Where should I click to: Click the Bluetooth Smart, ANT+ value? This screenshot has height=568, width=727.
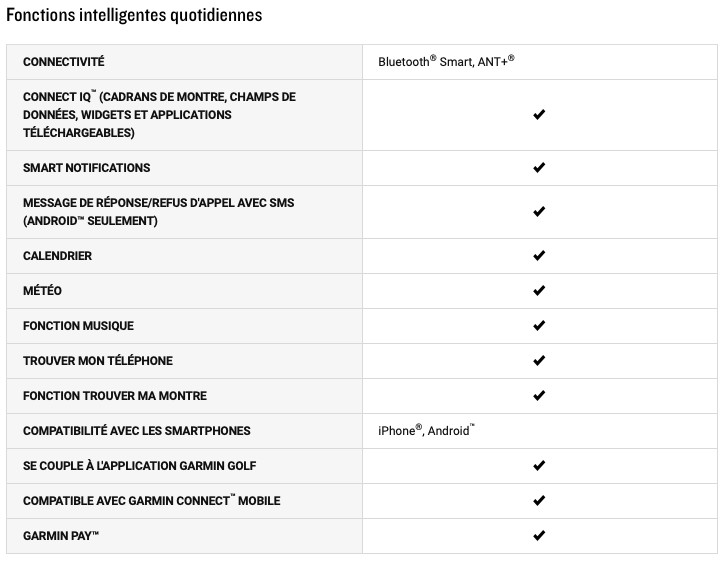coord(446,61)
